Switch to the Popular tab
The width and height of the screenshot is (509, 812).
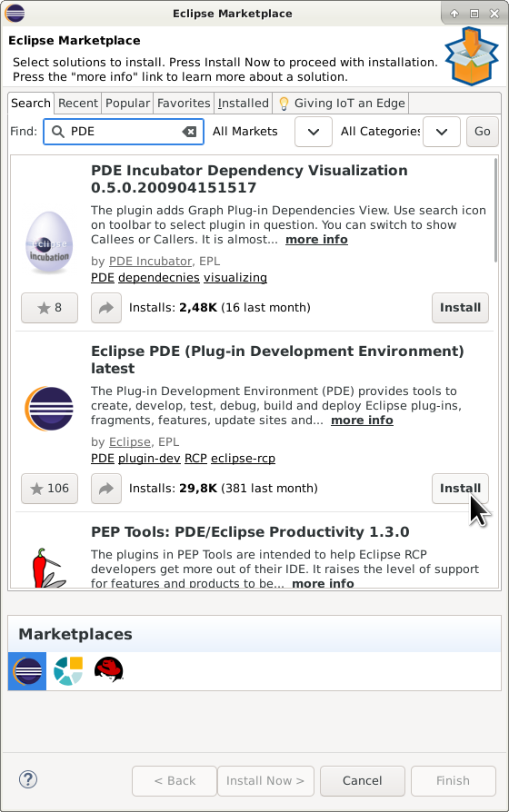(x=127, y=103)
